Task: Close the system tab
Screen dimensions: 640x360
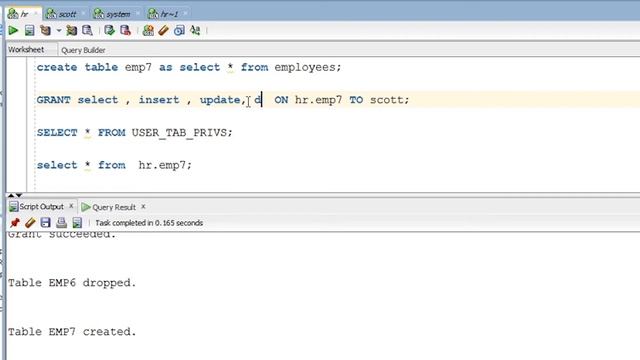Action: click(x=138, y=14)
